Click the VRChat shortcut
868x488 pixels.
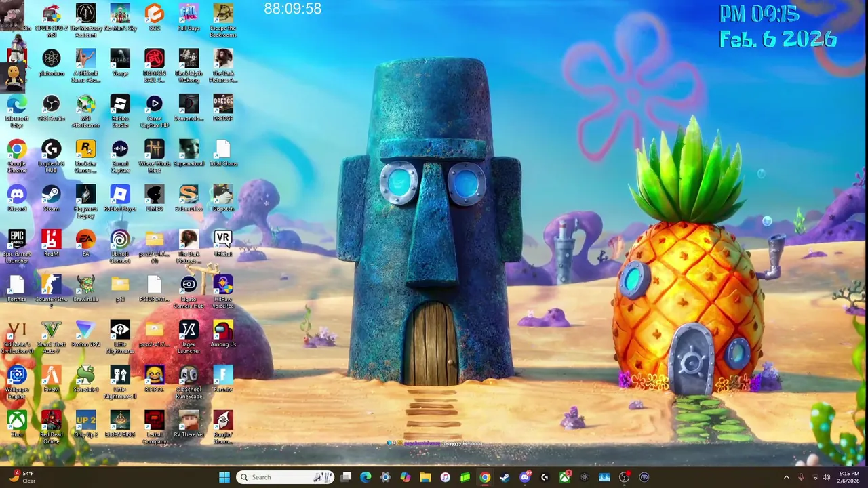click(223, 244)
